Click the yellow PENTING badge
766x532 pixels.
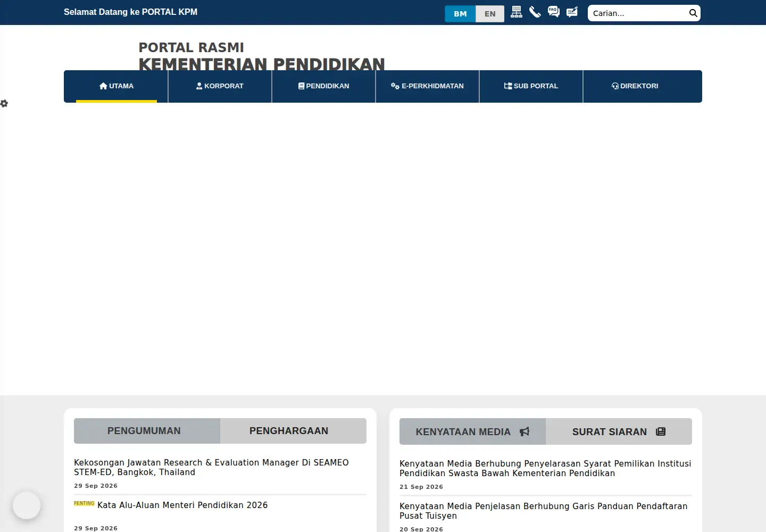pyautogui.click(x=84, y=503)
